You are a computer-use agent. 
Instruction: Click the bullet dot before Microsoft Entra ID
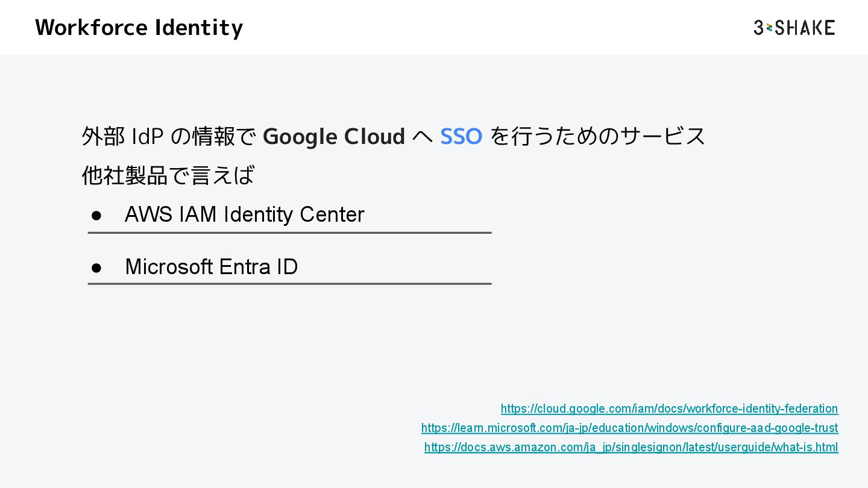[x=96, y=267]
